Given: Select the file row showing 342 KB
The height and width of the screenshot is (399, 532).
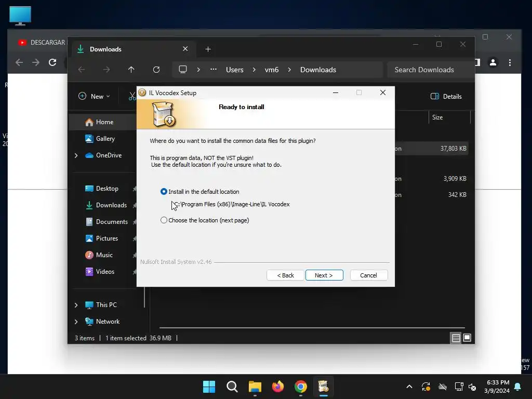Looking at the screenshot, I should pos(432,195).
